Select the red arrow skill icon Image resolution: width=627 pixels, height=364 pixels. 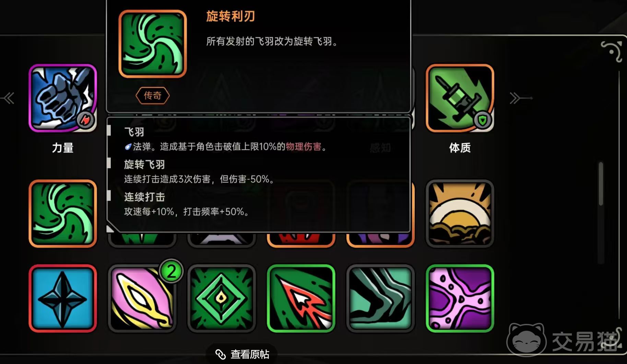tap(301, 298)
